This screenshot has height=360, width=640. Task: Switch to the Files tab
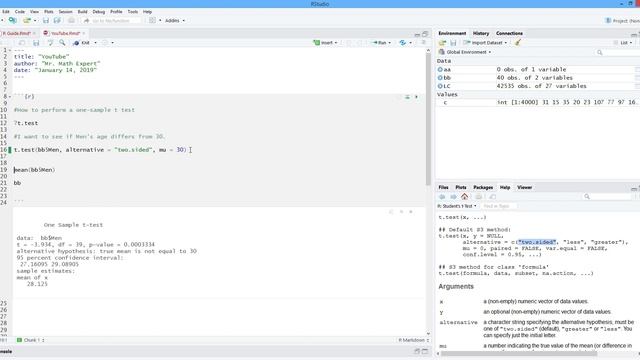443,187
